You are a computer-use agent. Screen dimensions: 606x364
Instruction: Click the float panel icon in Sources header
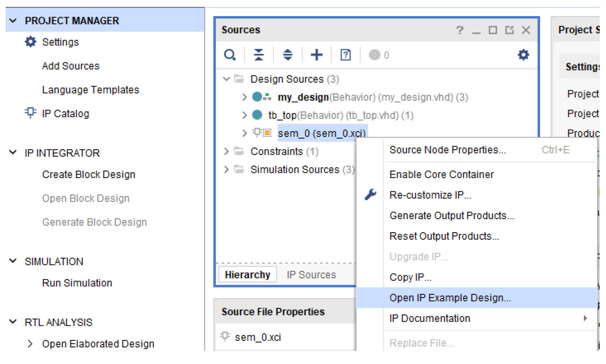(509, 30)
